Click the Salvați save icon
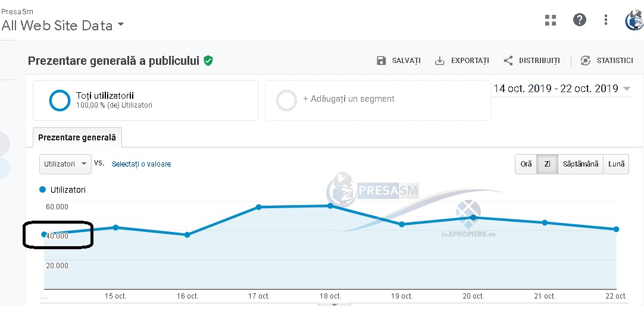The image size is (644, 317). 382,61
